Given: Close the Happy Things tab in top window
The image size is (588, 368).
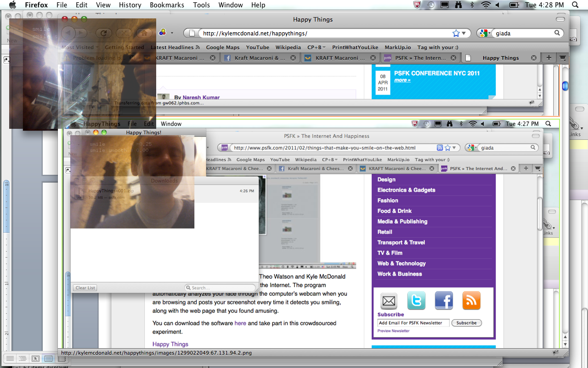Looking at the screenshot, I should pyautogui.click(x=534, y=58).
